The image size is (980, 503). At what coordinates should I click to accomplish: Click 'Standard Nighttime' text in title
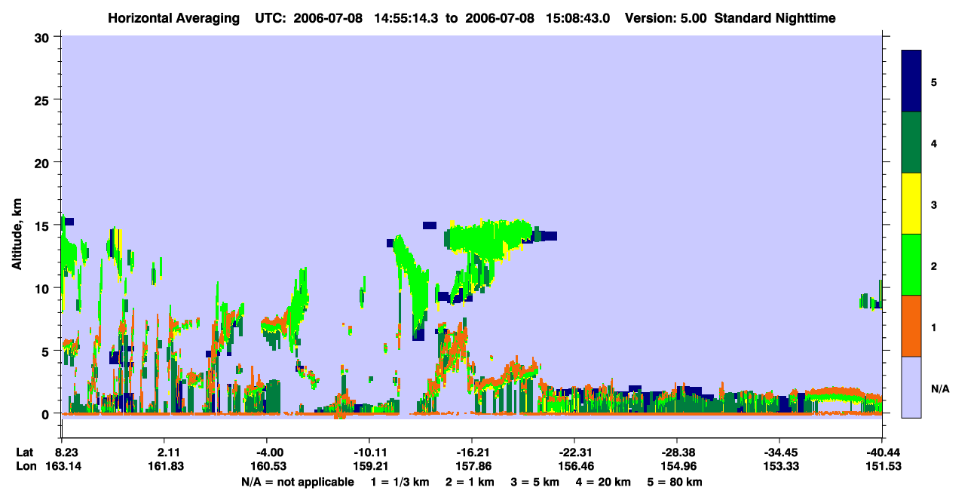776,17
